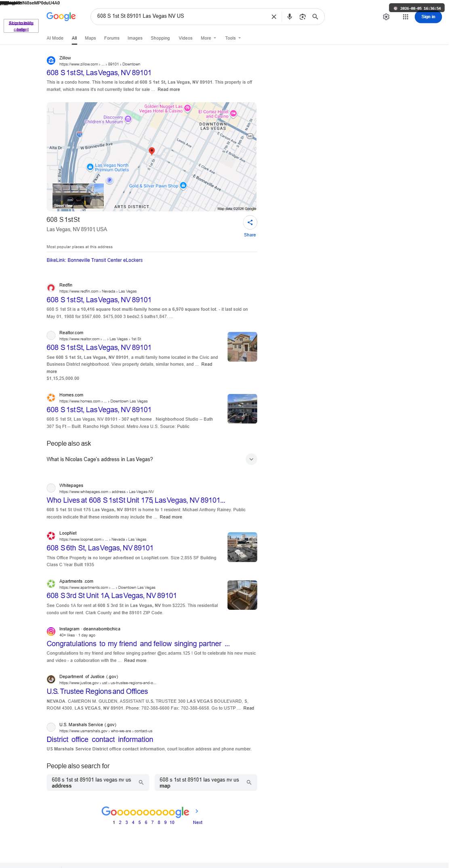Switch to Maps tab
This screenshot has width=454, height=868.
(90, 38)
